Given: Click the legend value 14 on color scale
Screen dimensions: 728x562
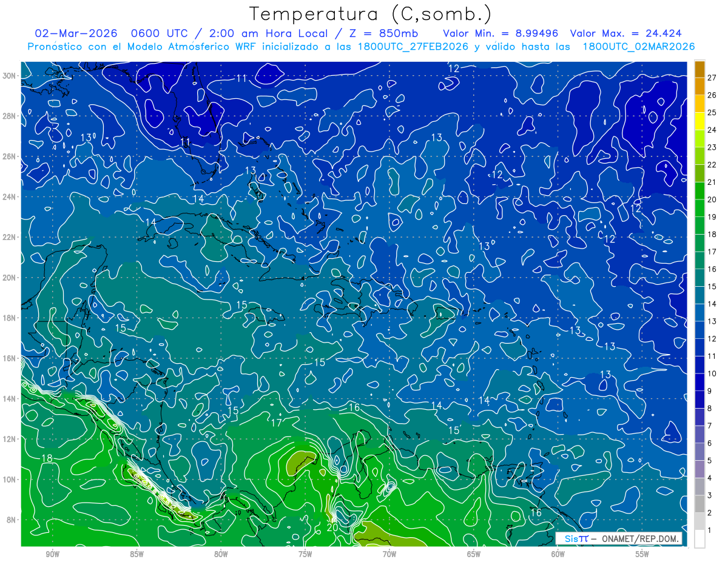Looking at the screenshot, I should [x=712, y=304].
